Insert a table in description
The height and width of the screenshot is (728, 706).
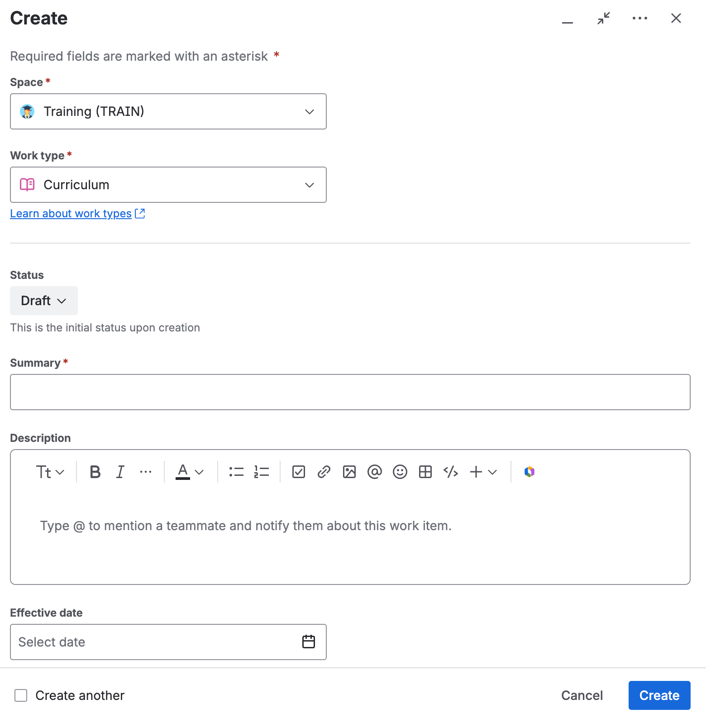pyautogui.click(x=425, y=472)
